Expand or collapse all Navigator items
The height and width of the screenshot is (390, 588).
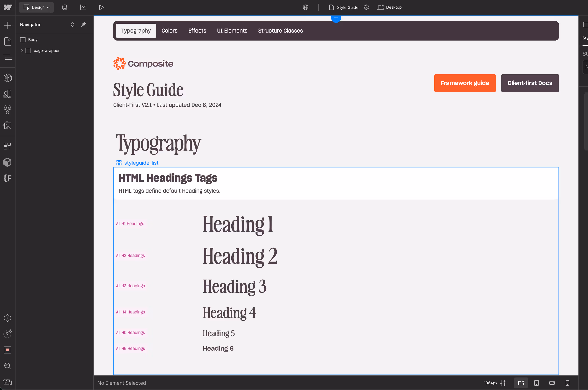coord(73,24)
